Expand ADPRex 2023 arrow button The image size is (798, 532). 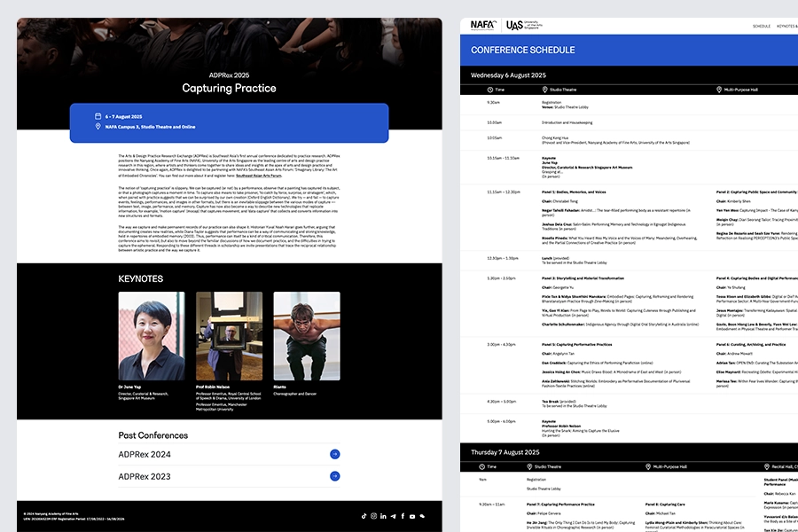[x=334, y=476]
